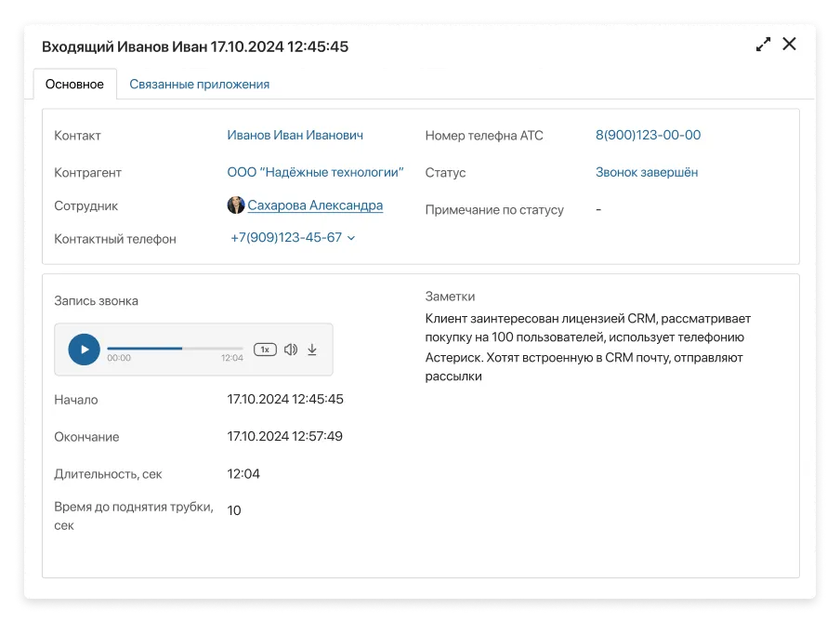Select the contact phone +7(909)123-45-67

click(x=286, y=238)
